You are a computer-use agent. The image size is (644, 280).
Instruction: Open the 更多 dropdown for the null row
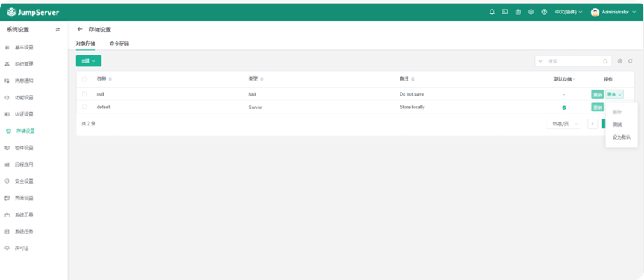click(x=614, y=94)
